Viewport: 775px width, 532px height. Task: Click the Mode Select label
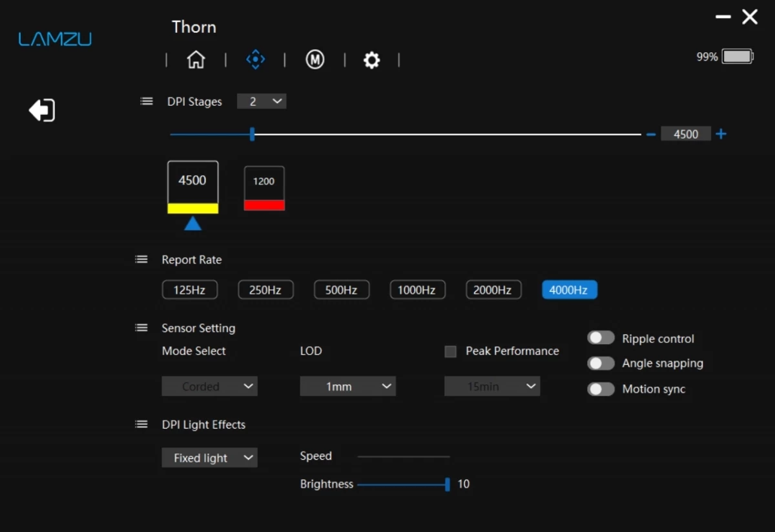tap(194, 351)
